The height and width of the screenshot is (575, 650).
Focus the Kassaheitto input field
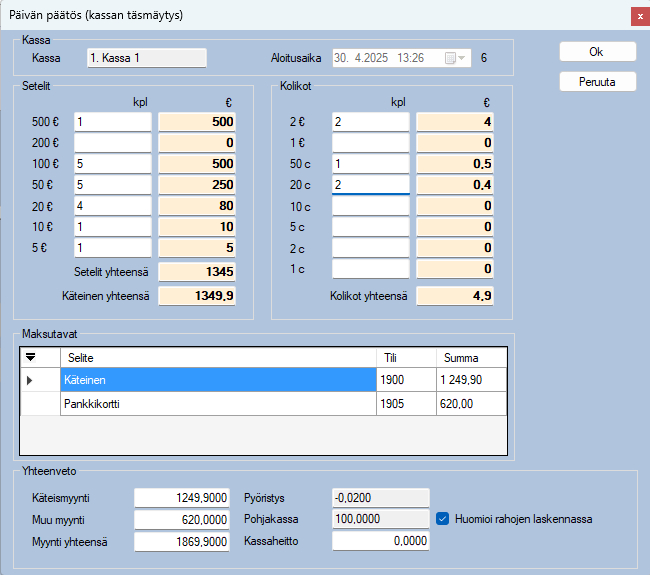point(380,541)
